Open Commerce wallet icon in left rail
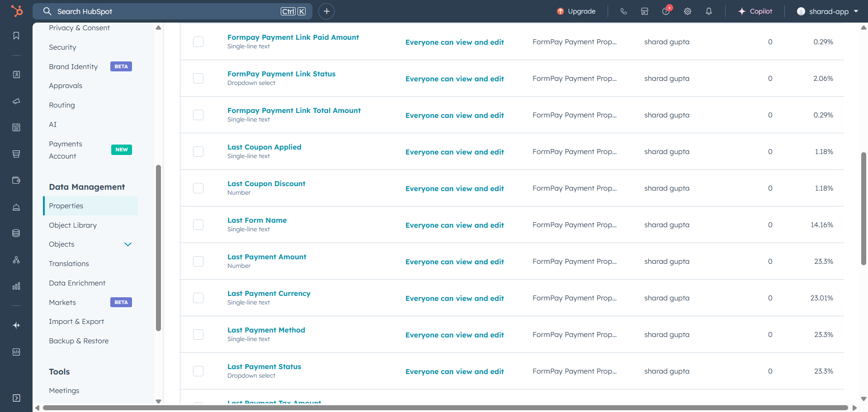The height and width of the screenshot is (412, 868). tap(16, 180)
